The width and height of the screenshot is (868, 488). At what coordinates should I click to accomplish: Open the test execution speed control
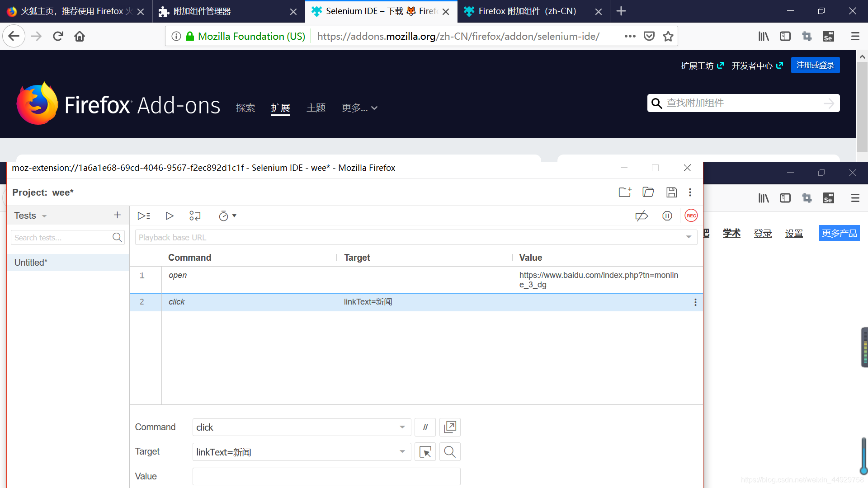pos(227,216)
